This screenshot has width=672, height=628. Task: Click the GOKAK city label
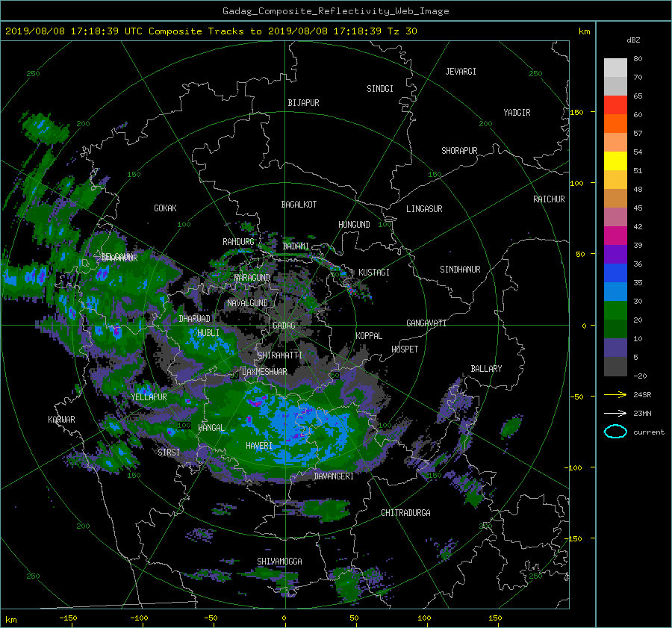[166, 208]
